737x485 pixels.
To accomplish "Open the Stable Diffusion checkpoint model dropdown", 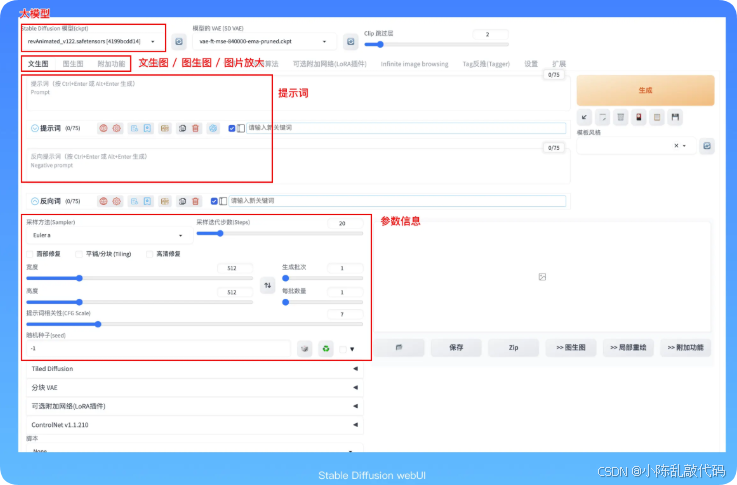I will click(93, 41).
